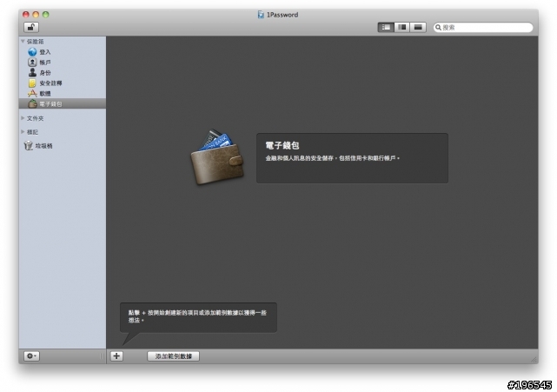Select the 登入 globe icon in sidebar
Image resolution: width=557 pixels, height=392 pixels.
32,52
